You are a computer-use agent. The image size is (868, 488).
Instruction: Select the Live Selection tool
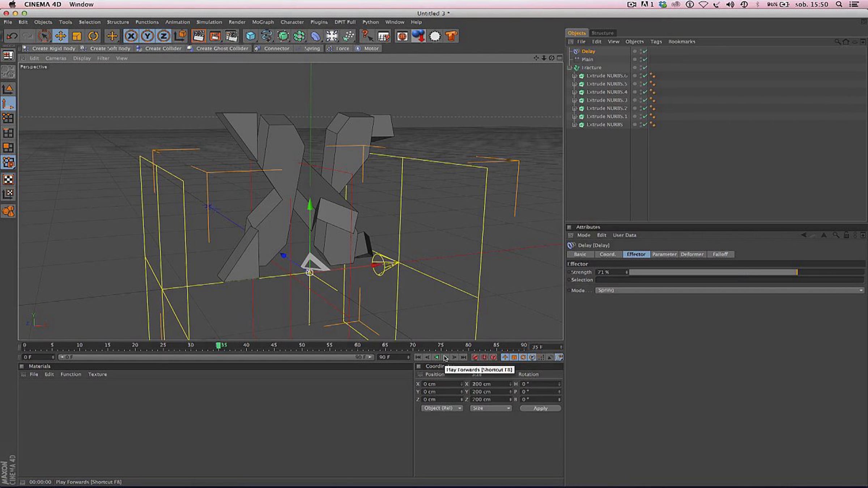click(x=44, y=36)
